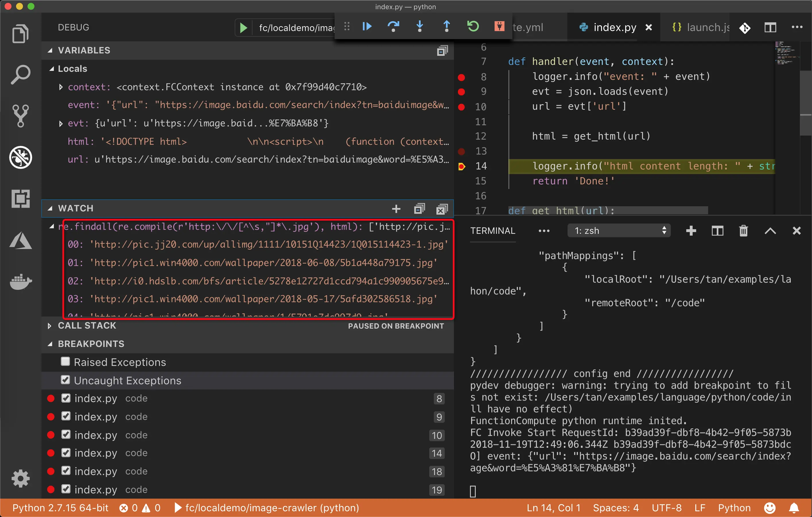Viewport: 812px width, 517px height.
Task: Open the terminal shell selector dropdown
Action: click(x=619, y=231)
